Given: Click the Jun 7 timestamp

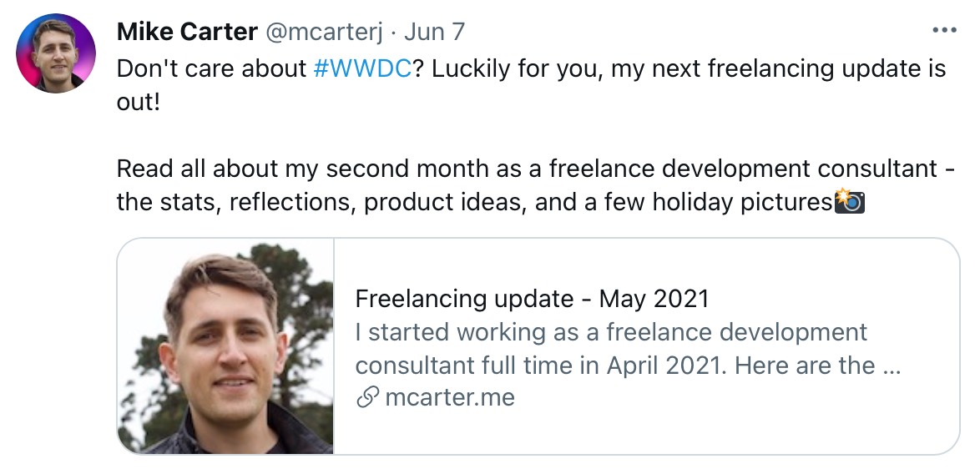Looking at the screenshot, I should tap(434, 32).
